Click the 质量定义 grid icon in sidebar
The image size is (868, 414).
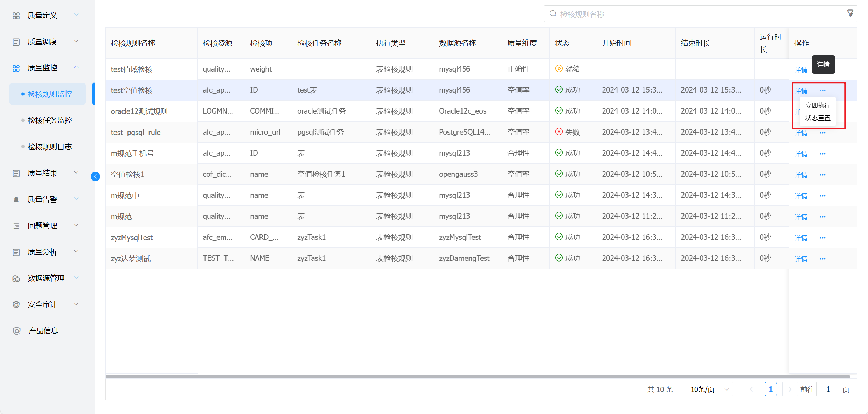pos(16,16)
